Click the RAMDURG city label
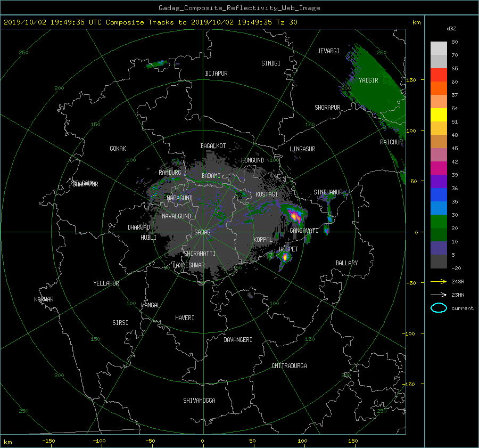The image size is (479, 448). pyautogui.click(x=170, y=173)
